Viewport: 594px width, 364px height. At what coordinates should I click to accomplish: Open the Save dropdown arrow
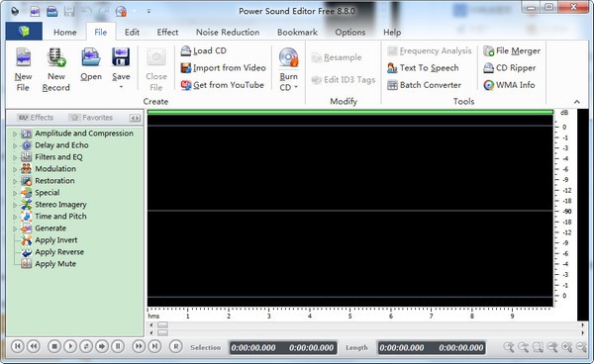(x=121, y=87)
